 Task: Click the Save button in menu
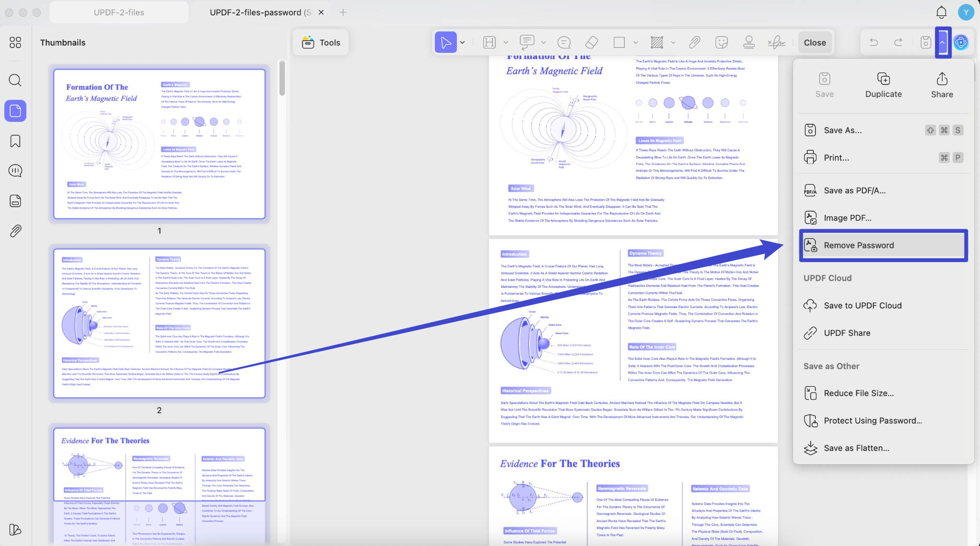coord(824,85)
